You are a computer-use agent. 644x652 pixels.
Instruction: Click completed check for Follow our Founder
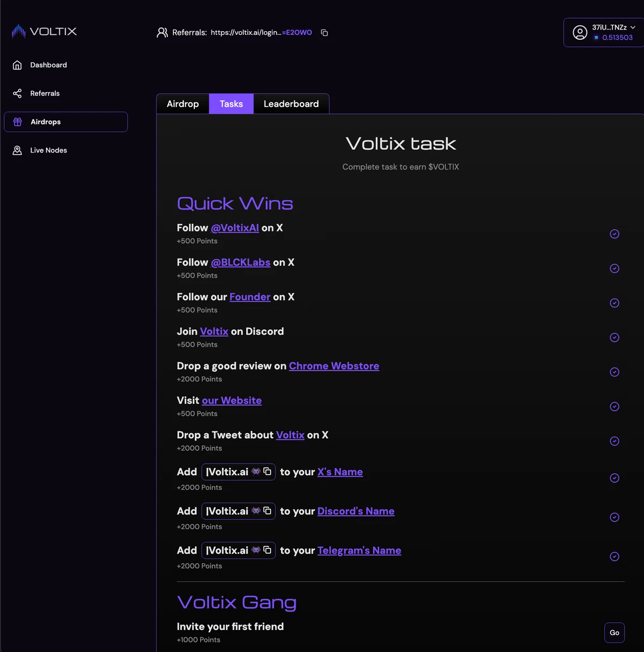(x=614, y=303)
